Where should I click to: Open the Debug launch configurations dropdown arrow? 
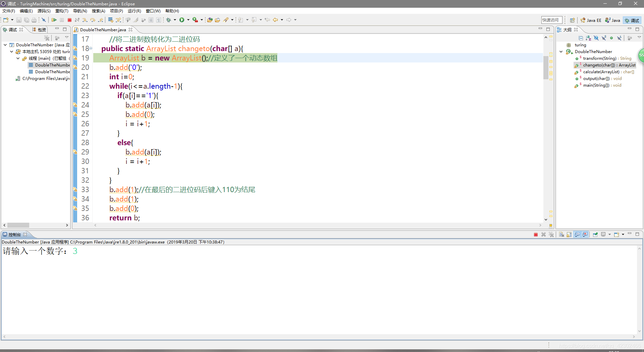(175, 20)
